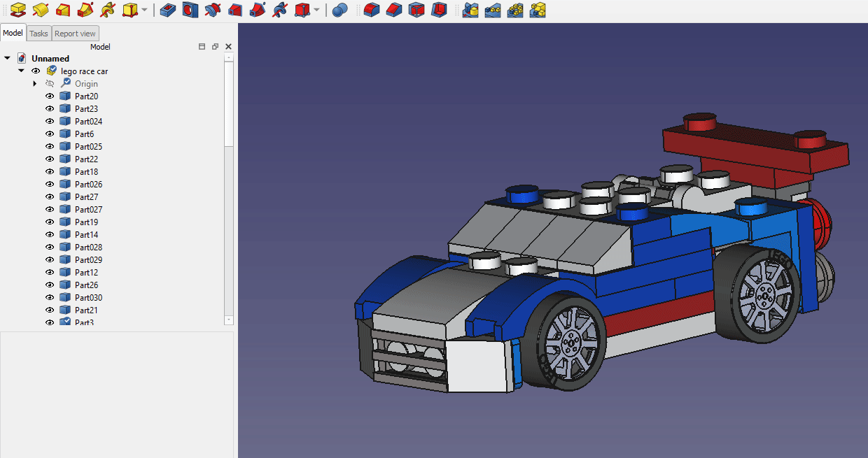Select Part19 in the tree

point(86,222)
